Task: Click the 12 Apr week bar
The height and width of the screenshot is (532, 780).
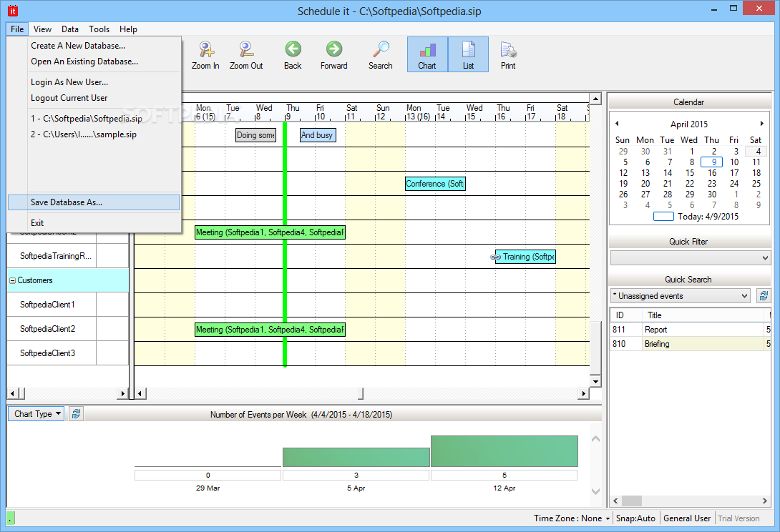Action: (504, 451)
